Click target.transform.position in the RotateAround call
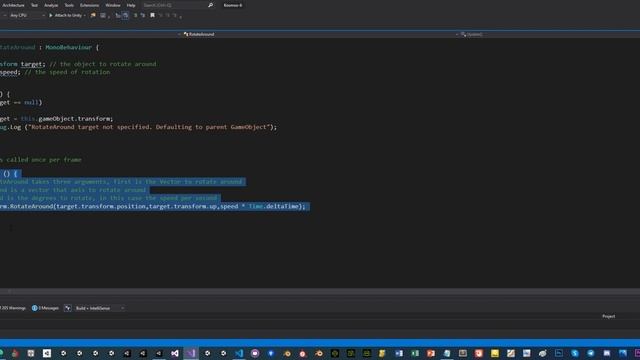Image resolution: width=640 pixels, height=360 pixels. pos(101,207)
